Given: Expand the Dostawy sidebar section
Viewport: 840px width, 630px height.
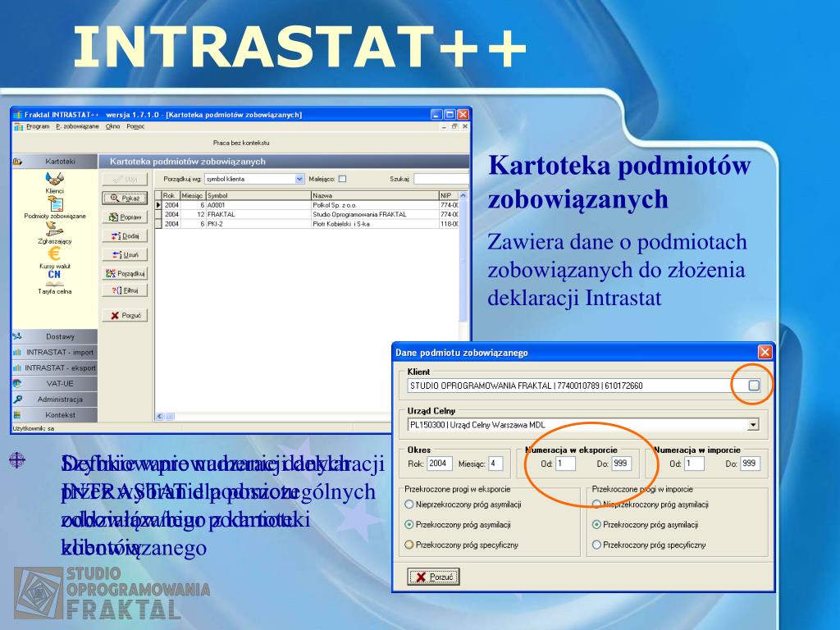Looking at the screenshot, I should click(x=55, y=336).
